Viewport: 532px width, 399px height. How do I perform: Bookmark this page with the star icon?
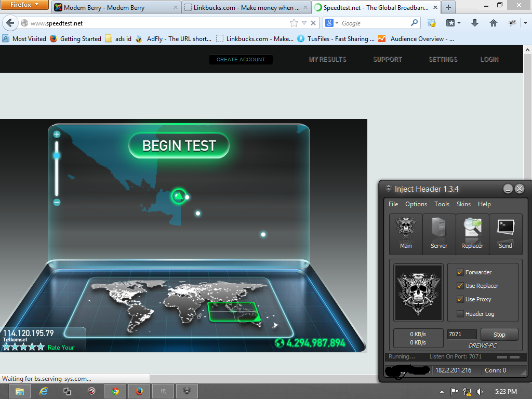click(x=294, y=23)
